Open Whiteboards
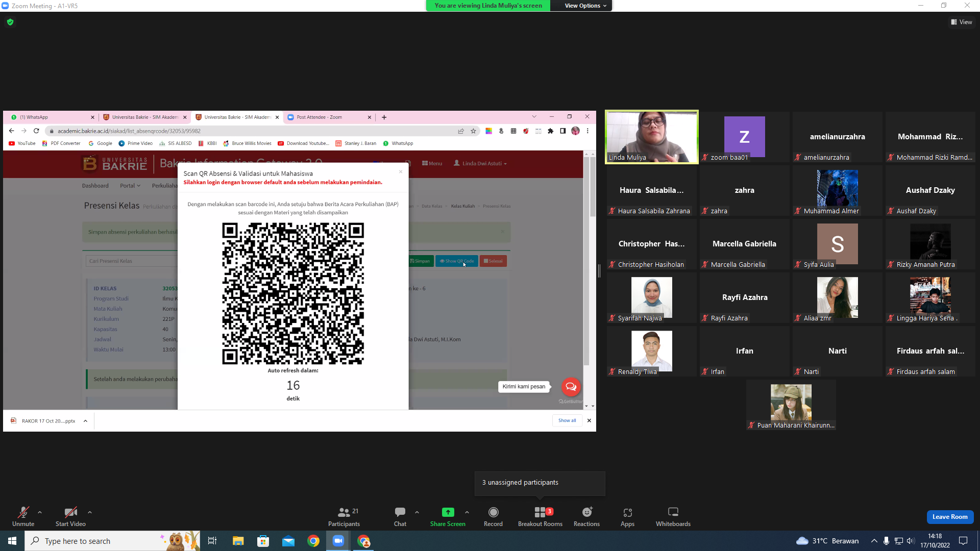 point(673,516)
